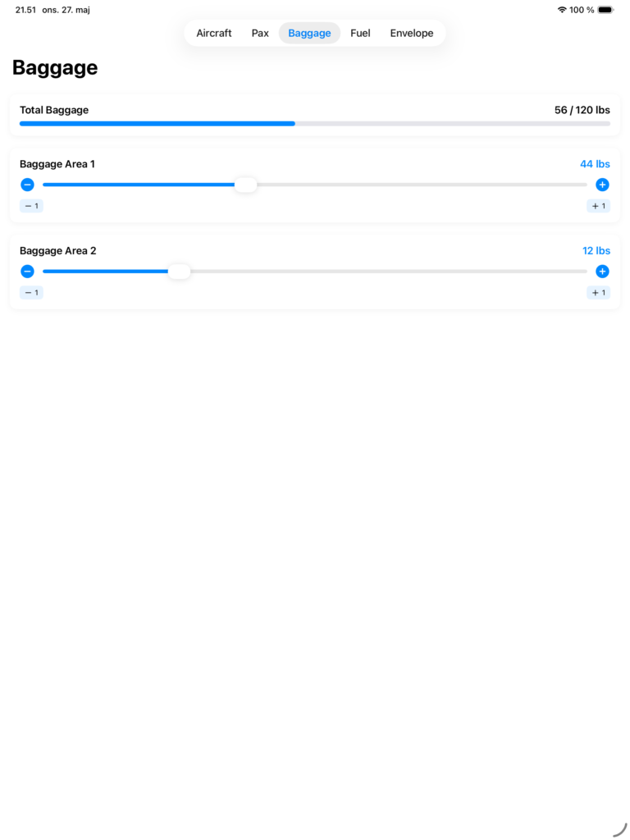Tap the blue minus circle for Baggage Area 1
Viewport: 630px width, 840px height.
27,185
